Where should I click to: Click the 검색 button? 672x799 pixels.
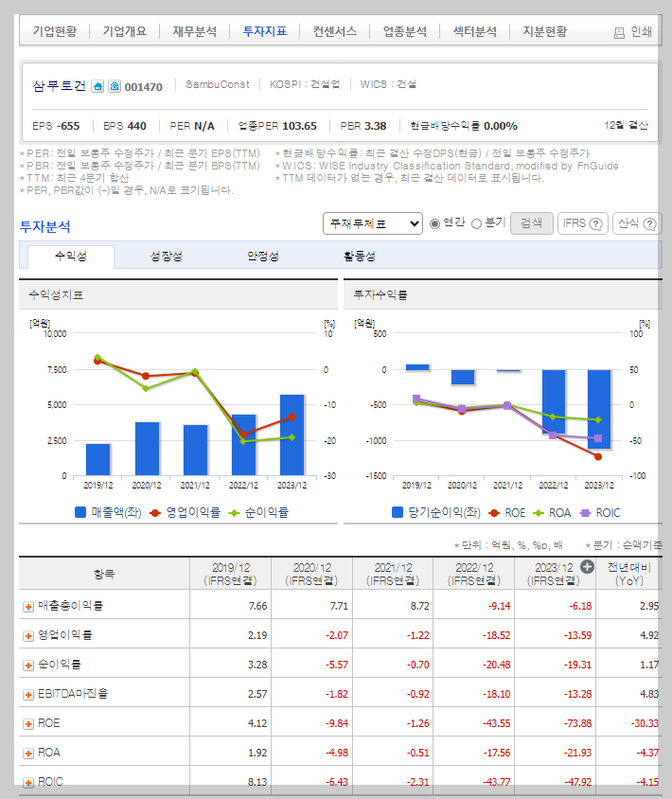531,223
